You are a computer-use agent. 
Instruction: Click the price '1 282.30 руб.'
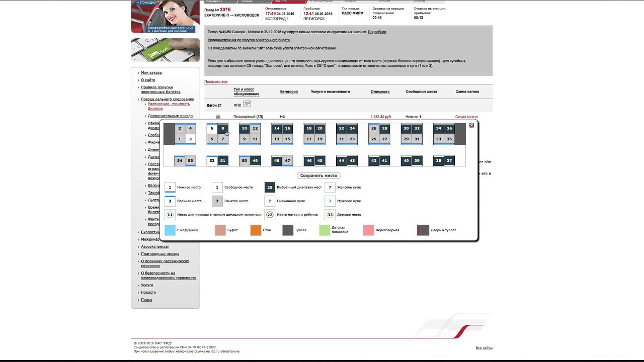(381, 117)
